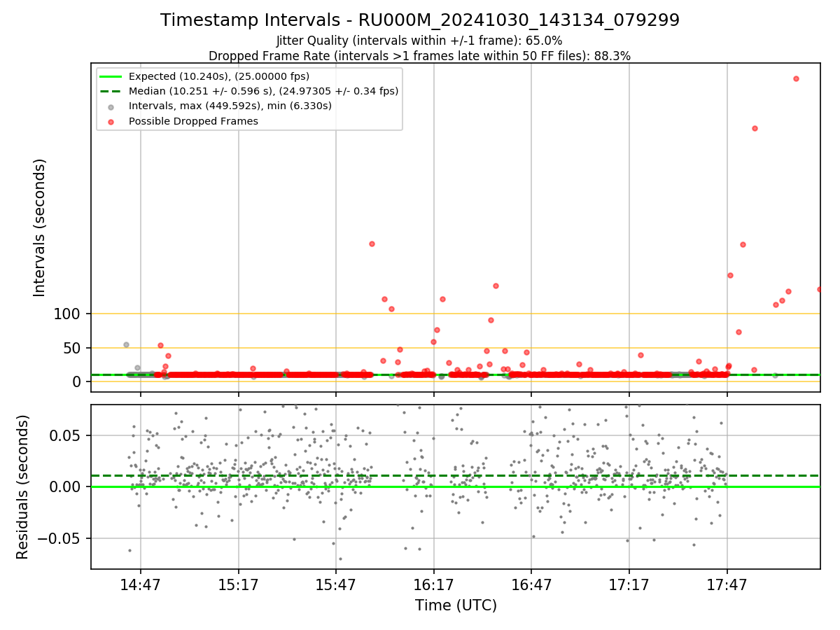Click the "Jitter Quality" subtitle line
The image size is (840, 630).
[419, 41]
